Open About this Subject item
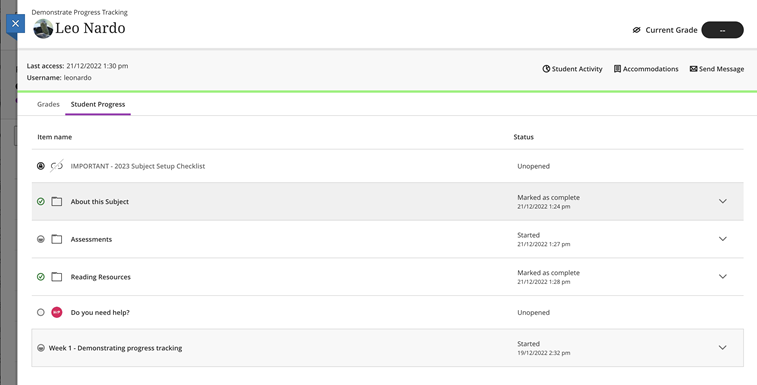Viewport: 757px width, 385px height. click(x=99, y=202)
